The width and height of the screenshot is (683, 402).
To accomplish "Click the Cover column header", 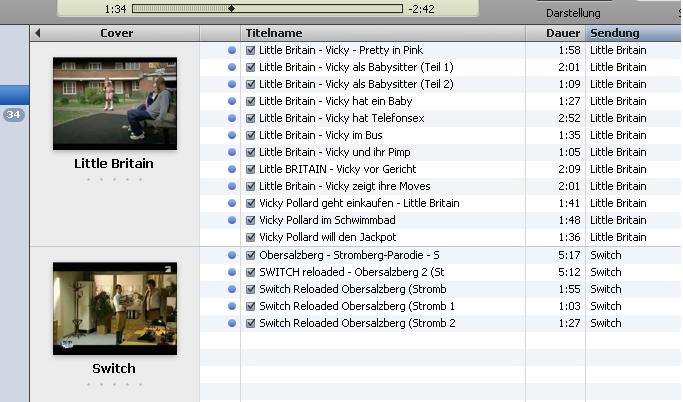I will pyautogui.click(x=115, y=33).
